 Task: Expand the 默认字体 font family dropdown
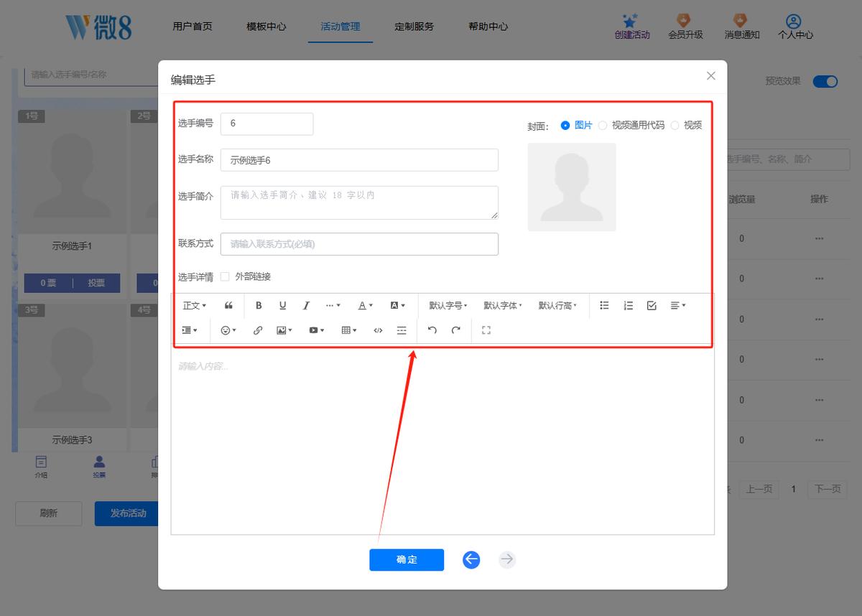503,305
